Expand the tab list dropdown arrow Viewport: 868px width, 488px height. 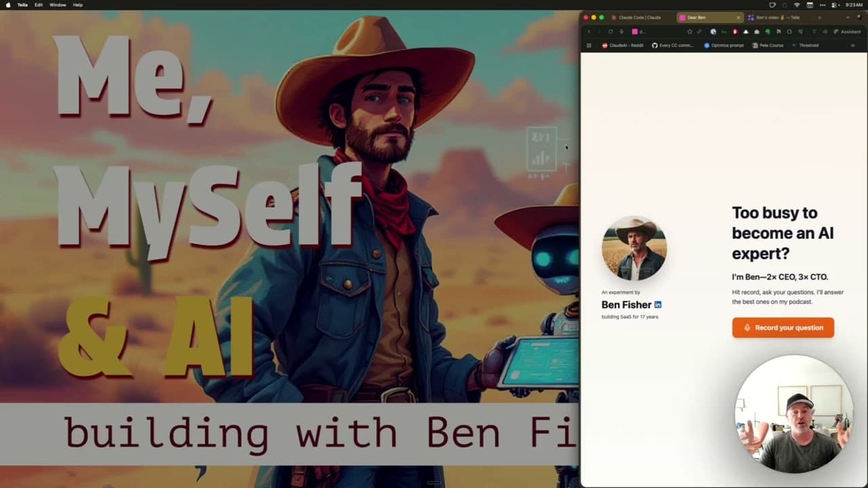point(848,18)
